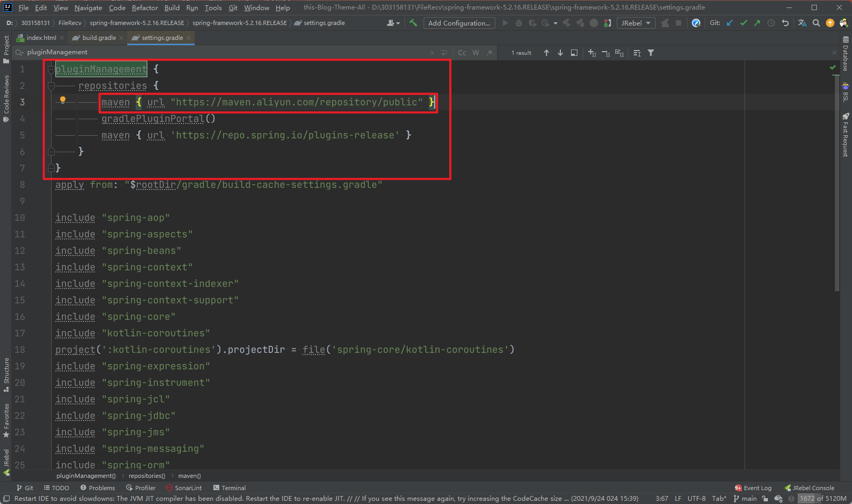Switch to the build.gradle tab

tap(99, 38)
